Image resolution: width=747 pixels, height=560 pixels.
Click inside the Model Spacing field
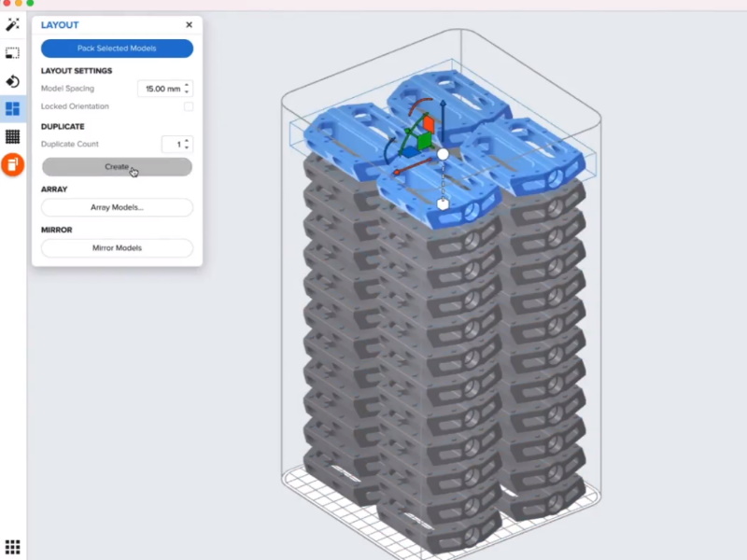(x=160, y=89)
